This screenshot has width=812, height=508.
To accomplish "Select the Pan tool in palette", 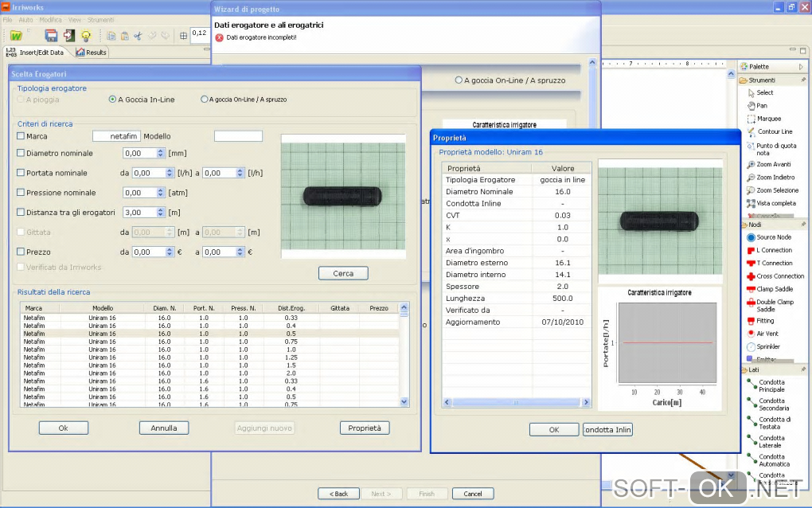I will click(x=761, y=105).
